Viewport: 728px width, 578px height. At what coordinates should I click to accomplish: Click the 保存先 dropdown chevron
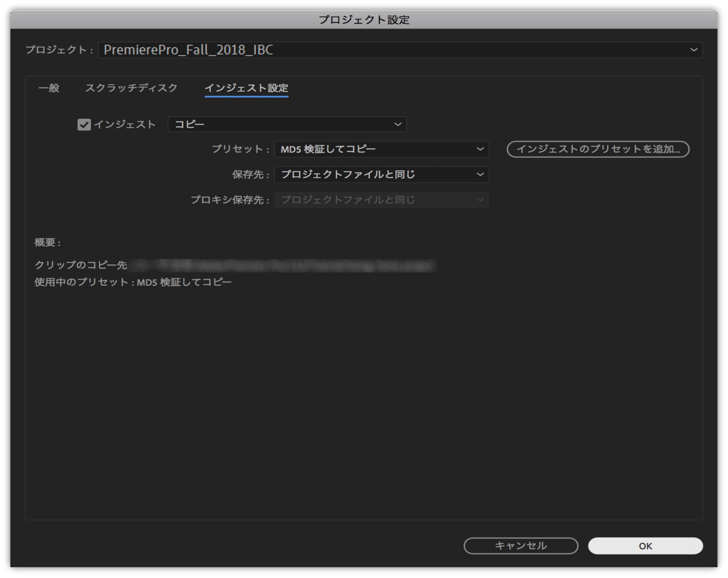[480, 175]
